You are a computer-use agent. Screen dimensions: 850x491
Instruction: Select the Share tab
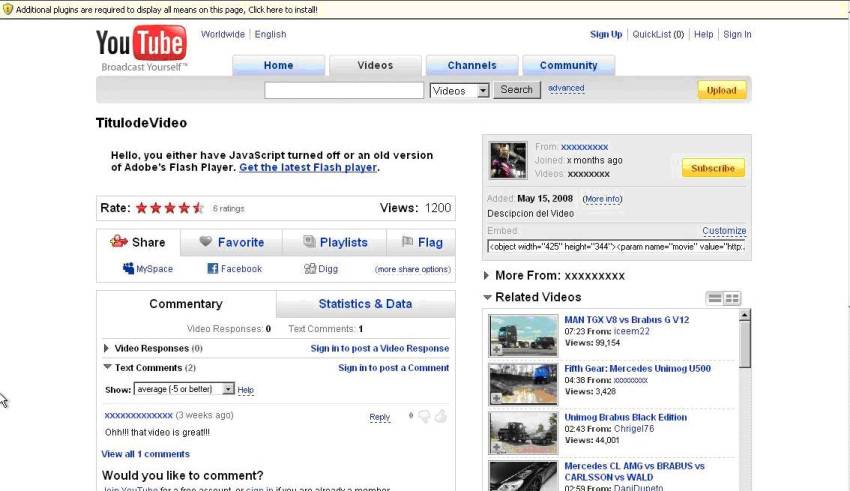(138, 242)
